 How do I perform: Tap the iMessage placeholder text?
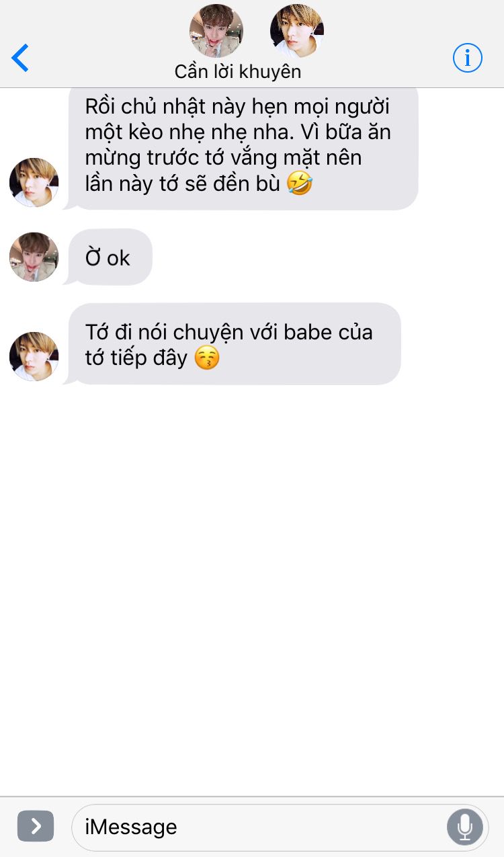pyautogui.click(x=131, y=827)
